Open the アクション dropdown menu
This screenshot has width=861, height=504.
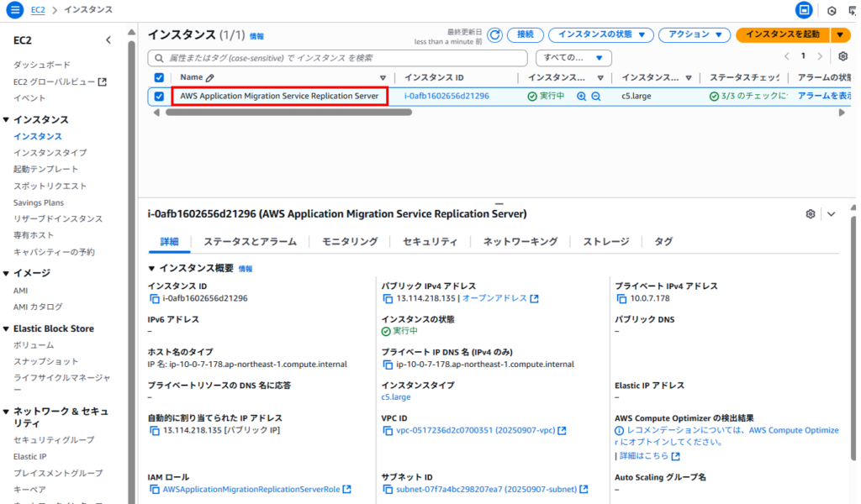point(695,34)
